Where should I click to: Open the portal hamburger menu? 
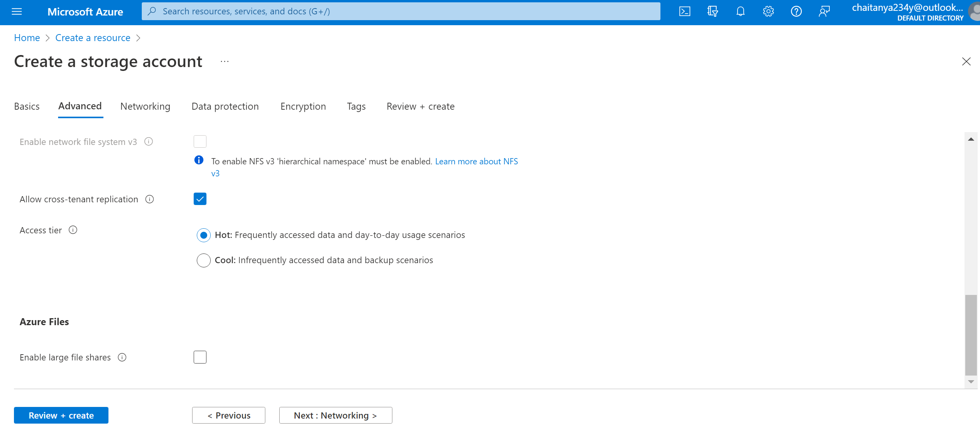17,11
